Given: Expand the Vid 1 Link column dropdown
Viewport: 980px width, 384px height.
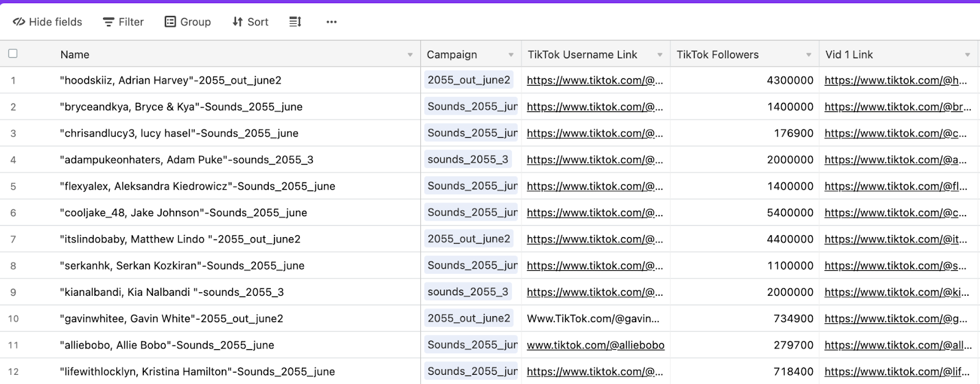Looking at the screenshot, I should [967, 55].
